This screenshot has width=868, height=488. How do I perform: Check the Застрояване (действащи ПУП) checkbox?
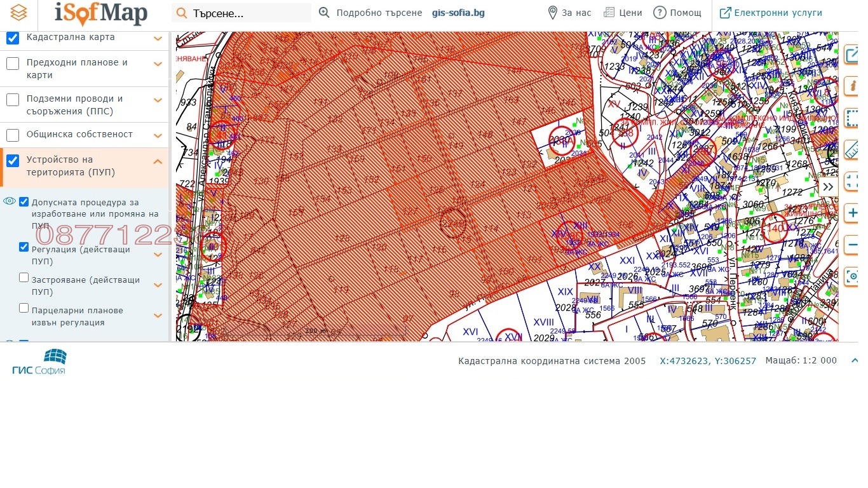click(24, 278)
